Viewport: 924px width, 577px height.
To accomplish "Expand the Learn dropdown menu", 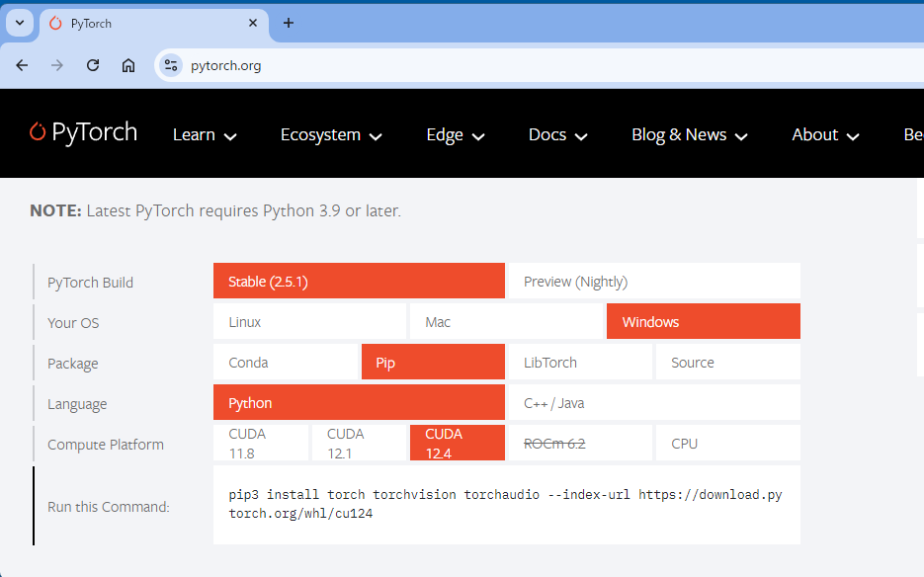I will click(x=205, y=135).
